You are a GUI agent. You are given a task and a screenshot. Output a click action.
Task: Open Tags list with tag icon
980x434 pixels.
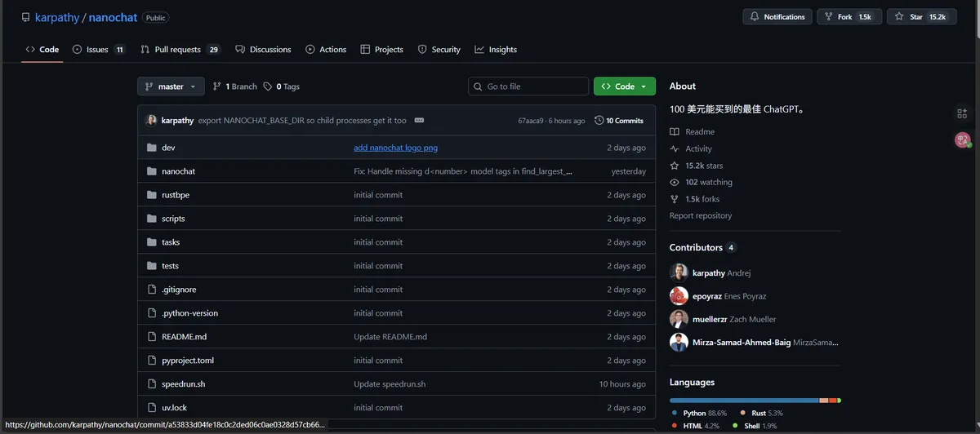281,86
